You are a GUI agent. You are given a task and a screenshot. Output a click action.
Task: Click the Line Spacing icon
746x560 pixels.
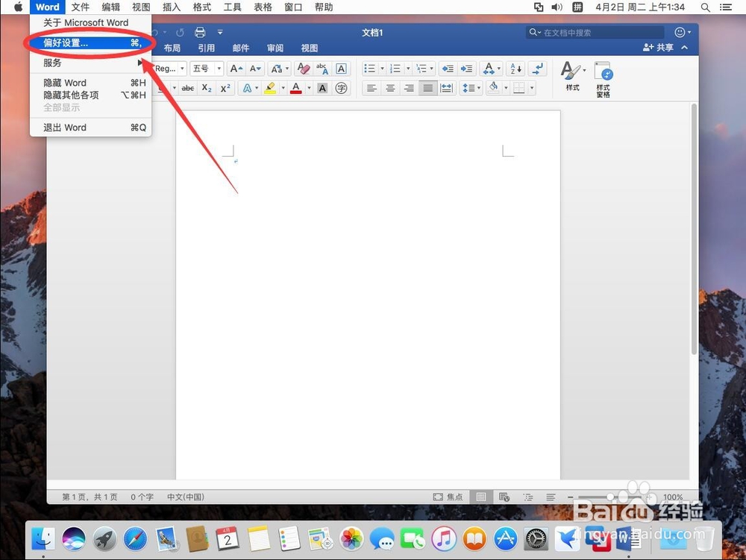click(x=468, y=88)
